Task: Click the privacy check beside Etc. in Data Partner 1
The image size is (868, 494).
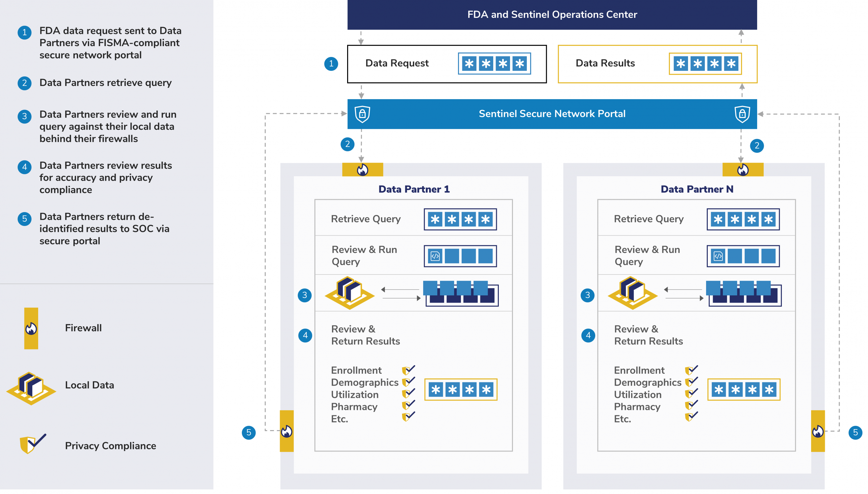Action: tap(408, 416)
